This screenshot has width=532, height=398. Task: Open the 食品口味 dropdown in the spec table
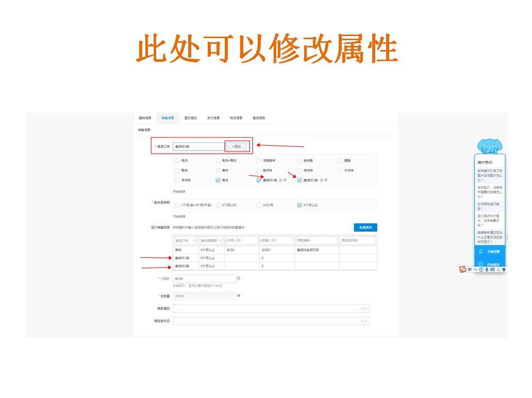pyautogui.click(x=186, y=240)
